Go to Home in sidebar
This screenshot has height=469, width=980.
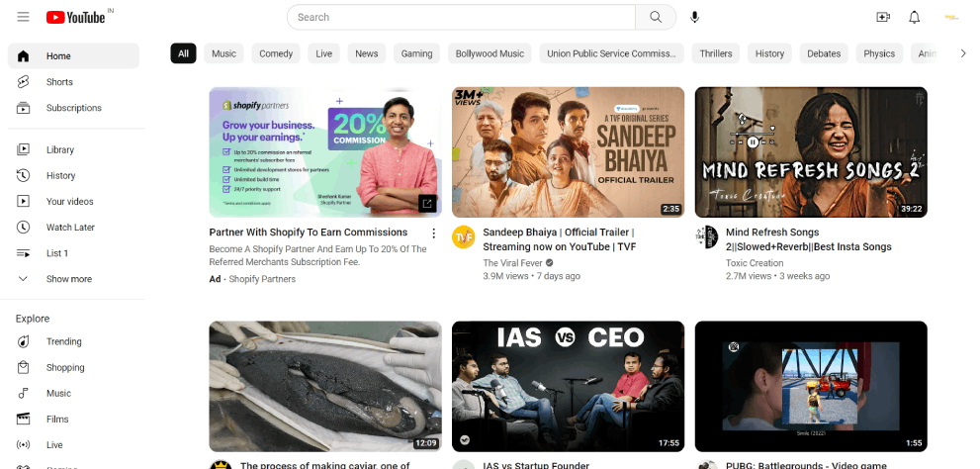pos(74,56)
